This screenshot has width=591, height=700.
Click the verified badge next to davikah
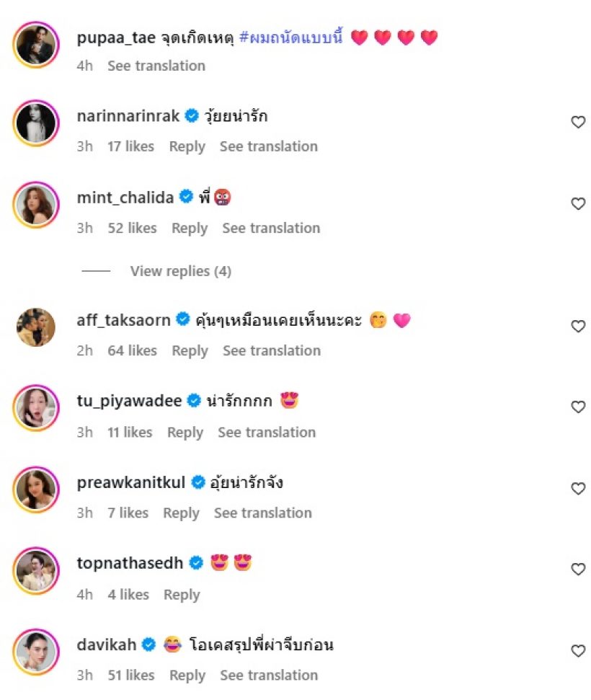pyautogui.click(x=149, y=644)
